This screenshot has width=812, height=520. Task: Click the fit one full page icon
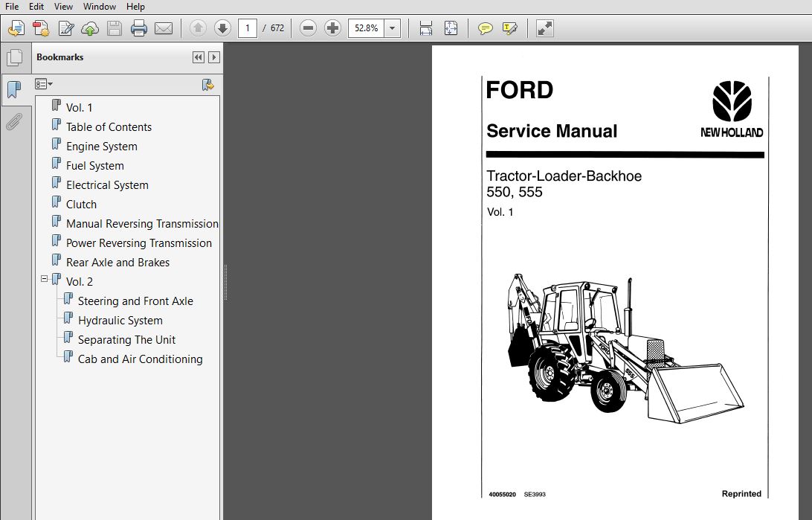(x=451, y=28)
